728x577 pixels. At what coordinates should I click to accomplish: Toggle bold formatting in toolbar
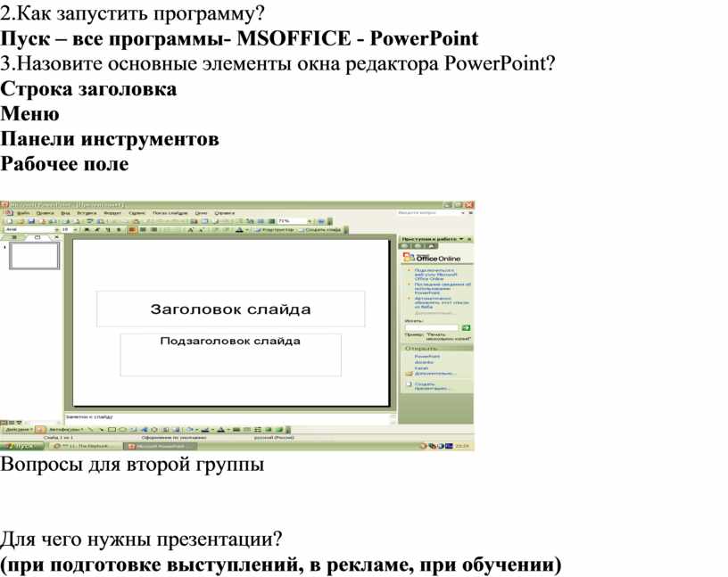click(85, 229)
